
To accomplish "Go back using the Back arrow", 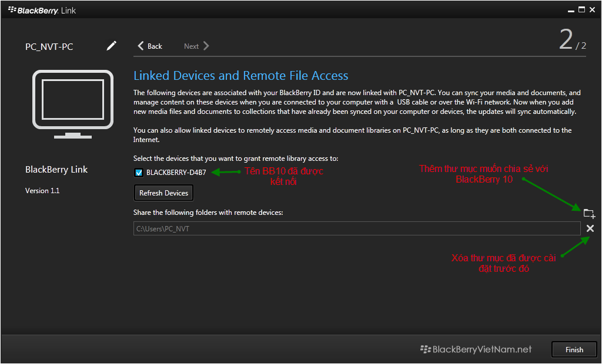I will [x=150, y=46].
